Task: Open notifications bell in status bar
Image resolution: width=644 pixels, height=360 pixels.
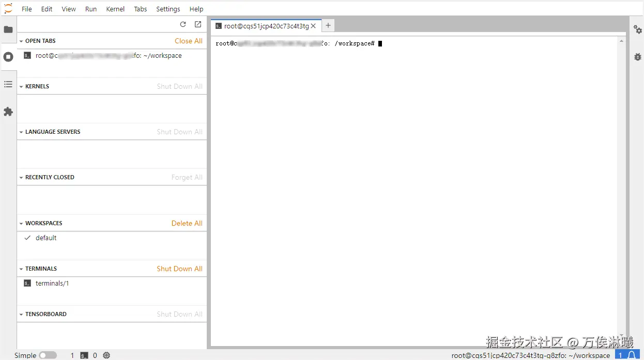Action: 632,355
